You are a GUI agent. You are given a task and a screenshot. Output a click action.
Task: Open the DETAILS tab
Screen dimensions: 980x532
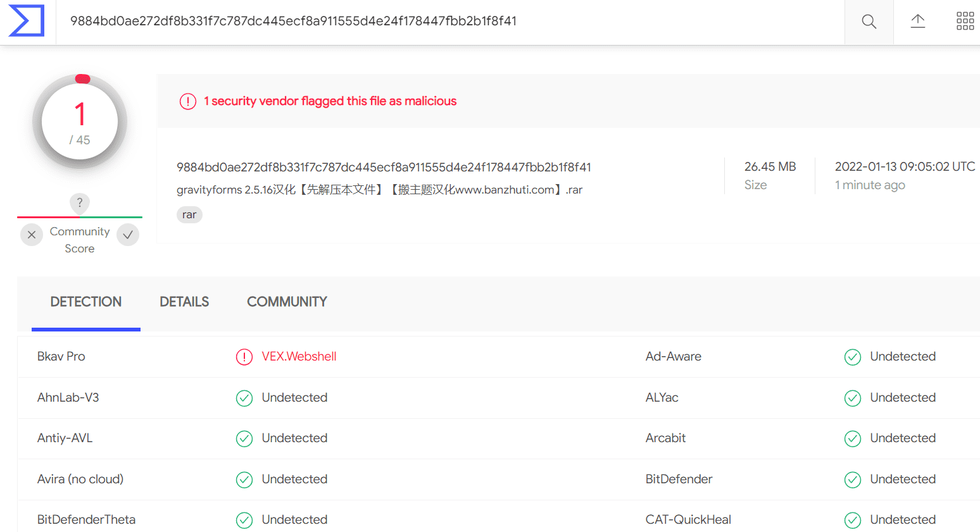(x=184, y=302)
